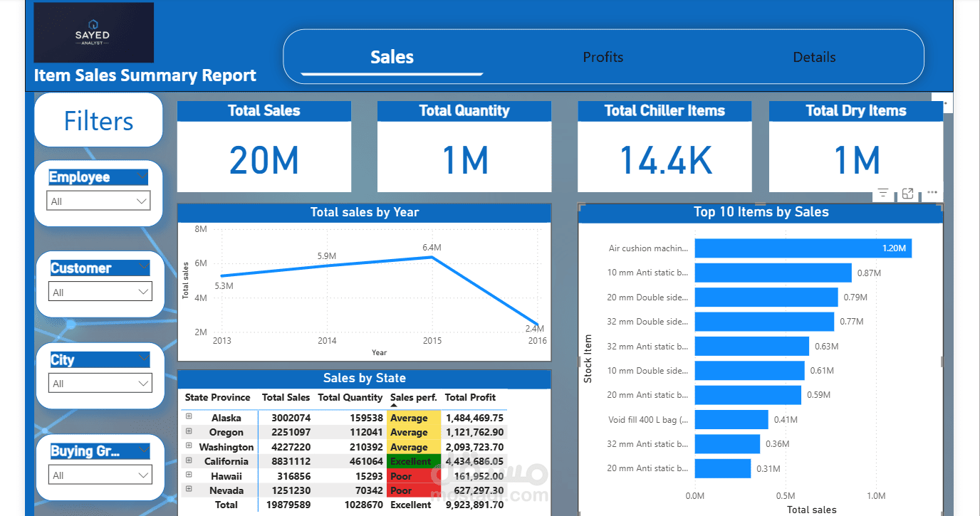Click the Sayed Analyst logo

93,32
